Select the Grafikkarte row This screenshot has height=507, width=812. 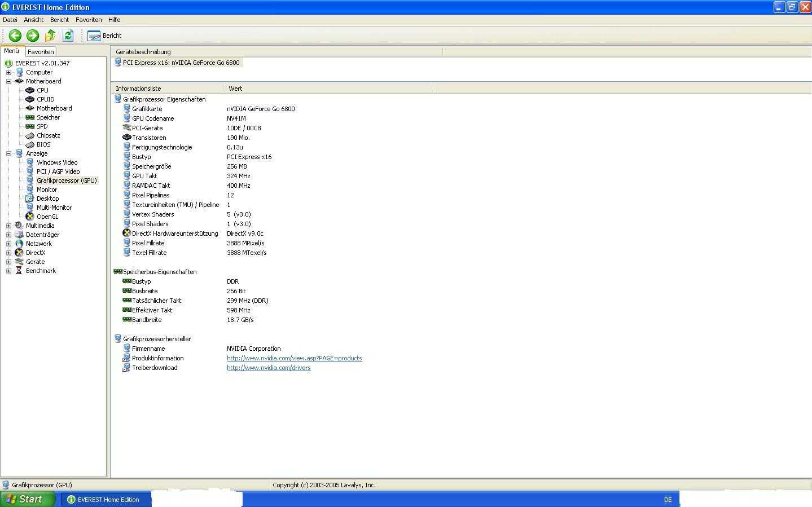(147, 109)
